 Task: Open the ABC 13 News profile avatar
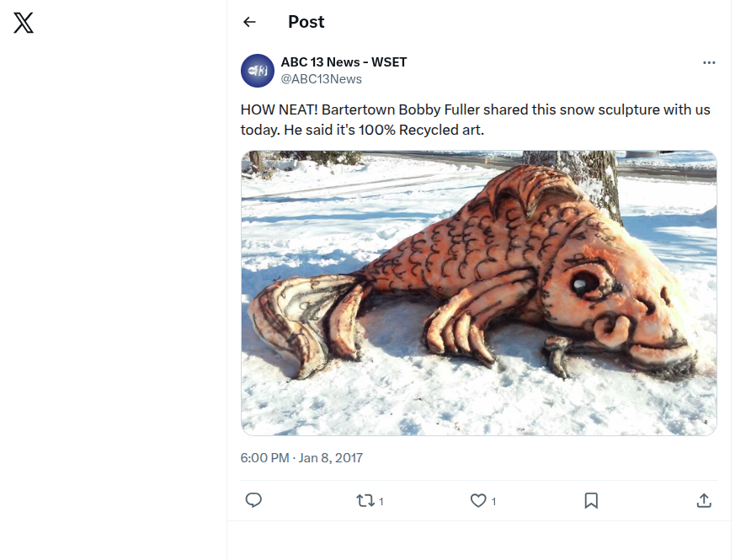pos(258,71)
